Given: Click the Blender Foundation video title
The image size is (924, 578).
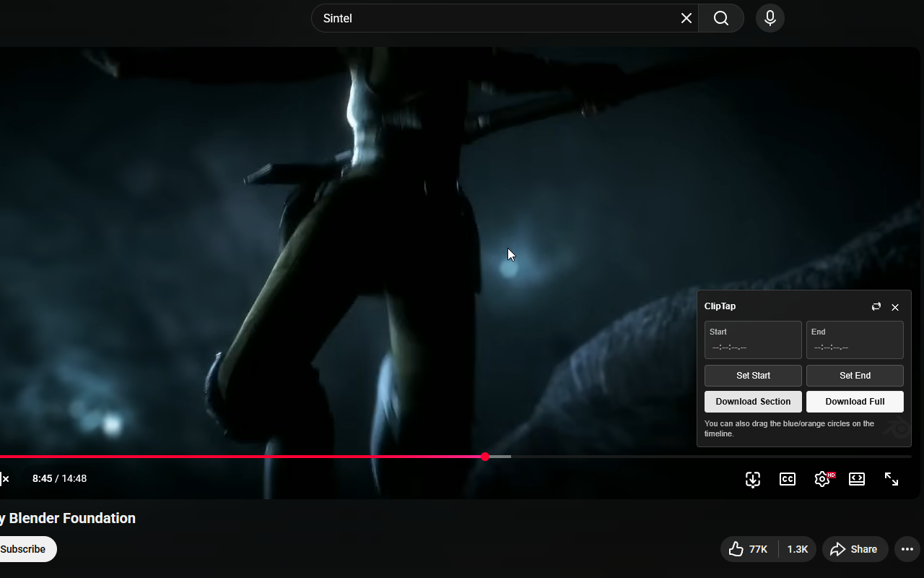Looking at the screenshot, I should click(68, 518).
